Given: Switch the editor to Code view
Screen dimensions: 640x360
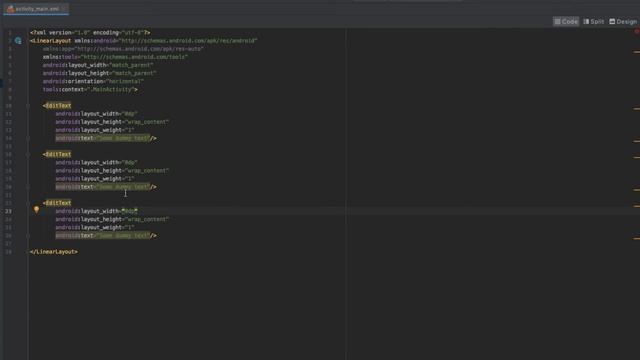Looking at the screenshot, I should (x=566, y=22).
